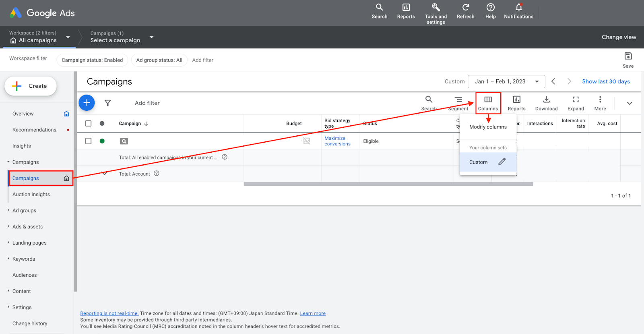Expand Keywords in sidebar

pyautogui.click(x=8, y=259)
